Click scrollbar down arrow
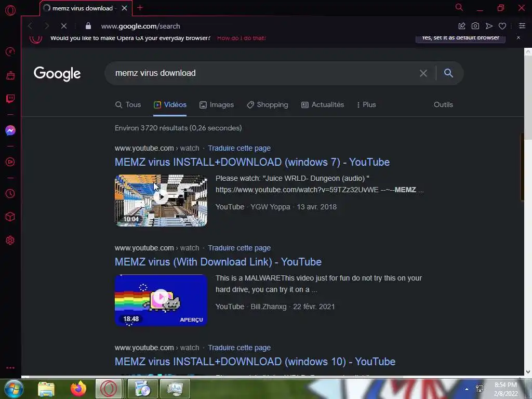Image resolution: width=532 pixels, height=399 pixels. (528, 372)
